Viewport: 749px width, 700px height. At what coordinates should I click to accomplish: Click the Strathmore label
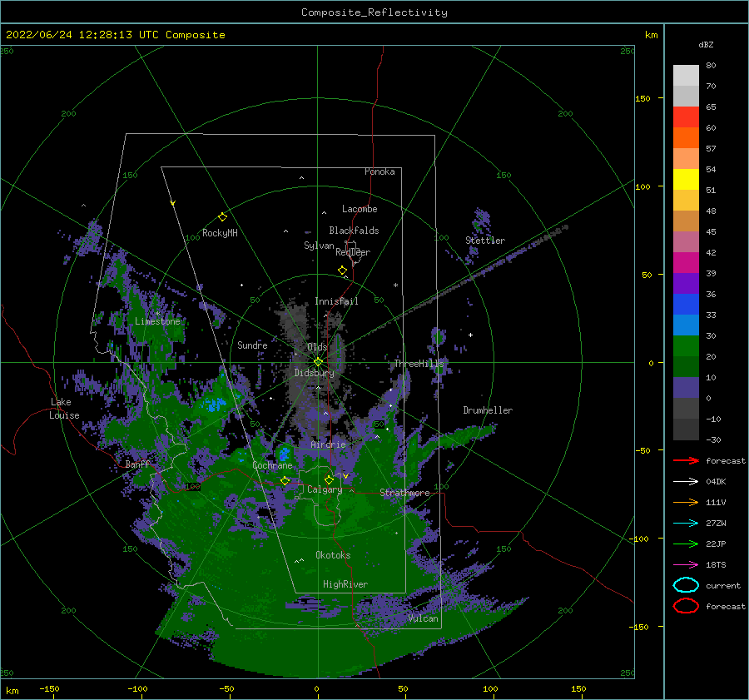coord(404,493)
